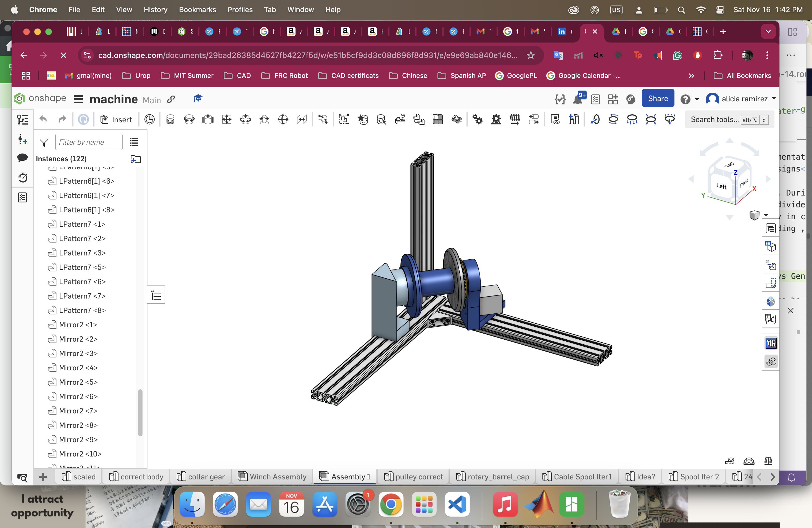Click the Search tools field
Image resolution: width=812 pixels, height=528 pixels.
[x=729, y=120]
